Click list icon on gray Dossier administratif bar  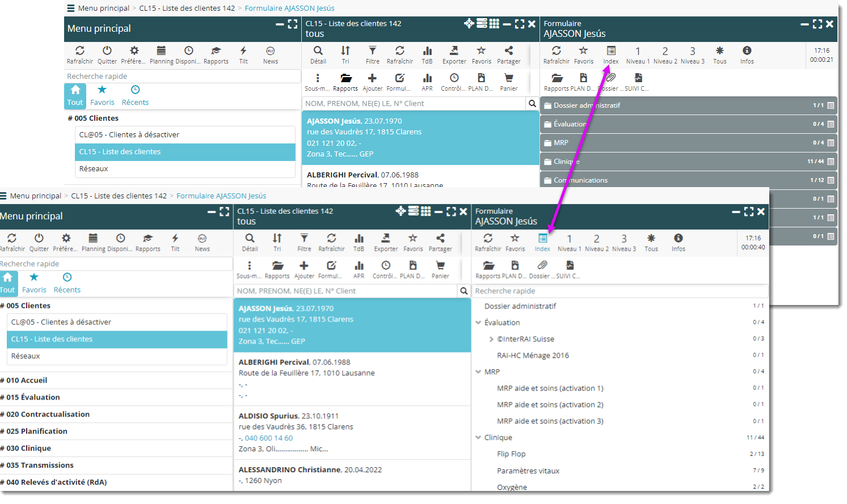(831, 105)
